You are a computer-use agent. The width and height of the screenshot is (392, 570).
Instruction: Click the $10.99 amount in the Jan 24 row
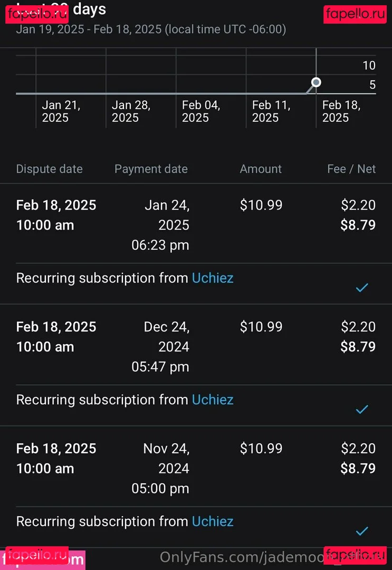click(x=261, y=205)
